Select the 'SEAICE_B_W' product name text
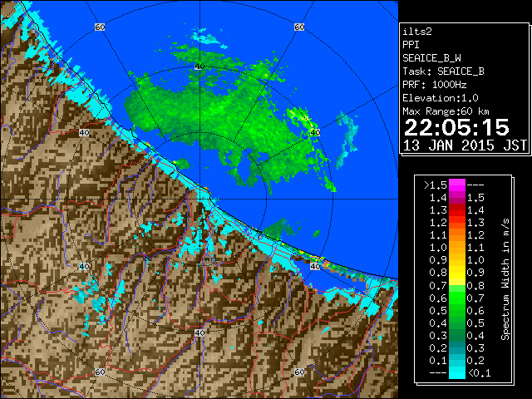The height and width of the screenshot is (399, 532). 431,58
